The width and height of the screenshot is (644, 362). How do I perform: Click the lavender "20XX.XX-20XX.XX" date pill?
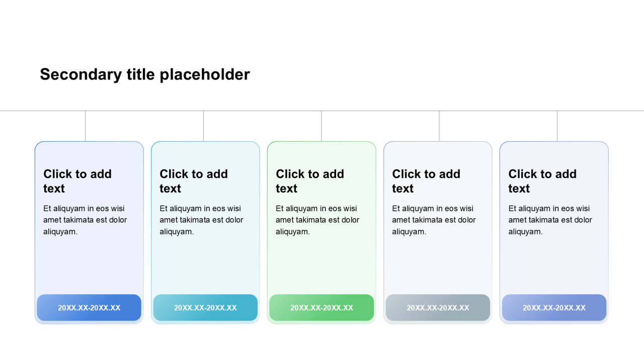click(554, 308)
